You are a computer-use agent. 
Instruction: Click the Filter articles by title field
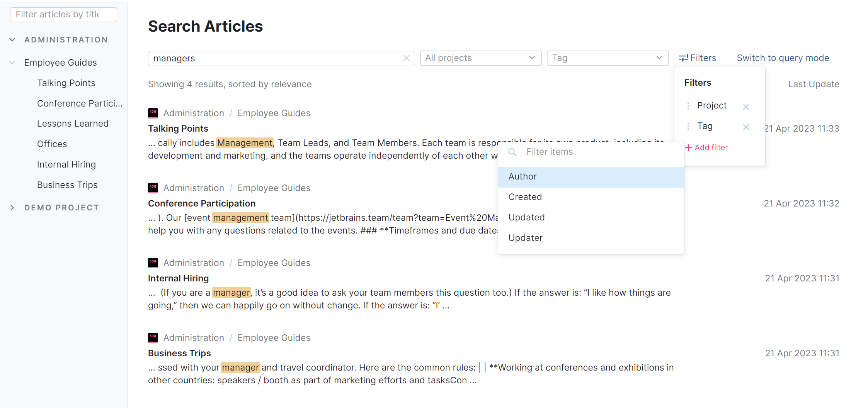[x=63, y=15]
